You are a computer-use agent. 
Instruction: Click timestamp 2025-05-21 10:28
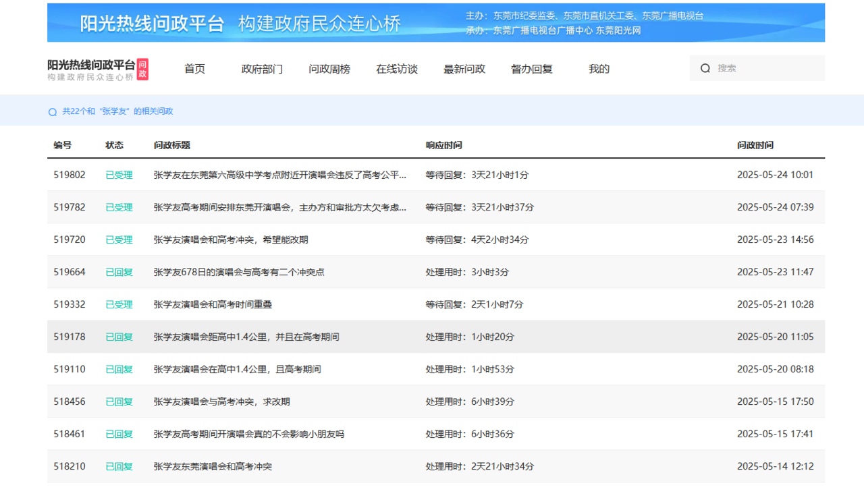coord(776,304)
